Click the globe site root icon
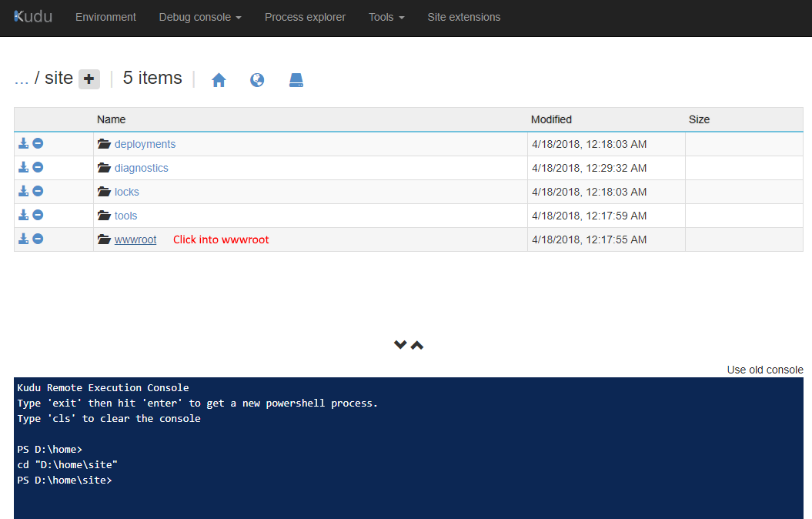The image size is (812, 519). pos(257,80)
